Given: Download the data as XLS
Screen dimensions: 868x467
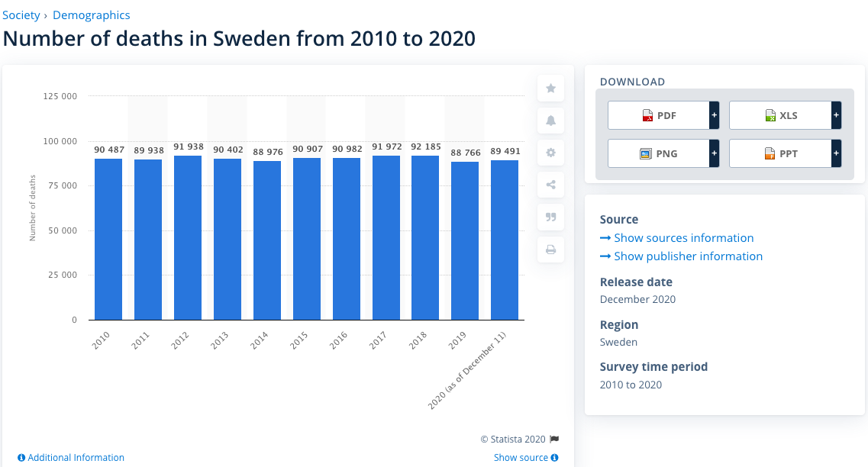Looking at the screenshot, I should click(779, 115).
